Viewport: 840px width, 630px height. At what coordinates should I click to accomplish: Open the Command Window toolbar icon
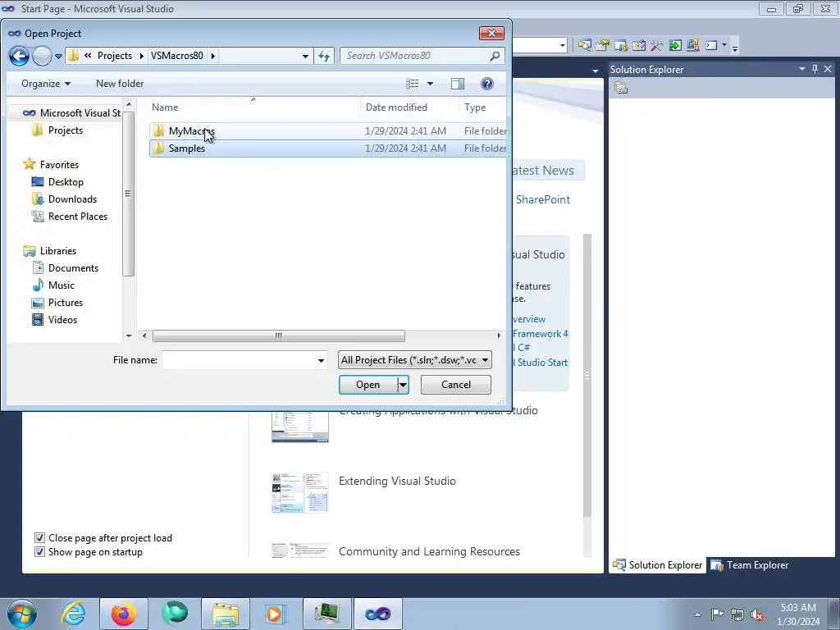(x=711, y=46)
